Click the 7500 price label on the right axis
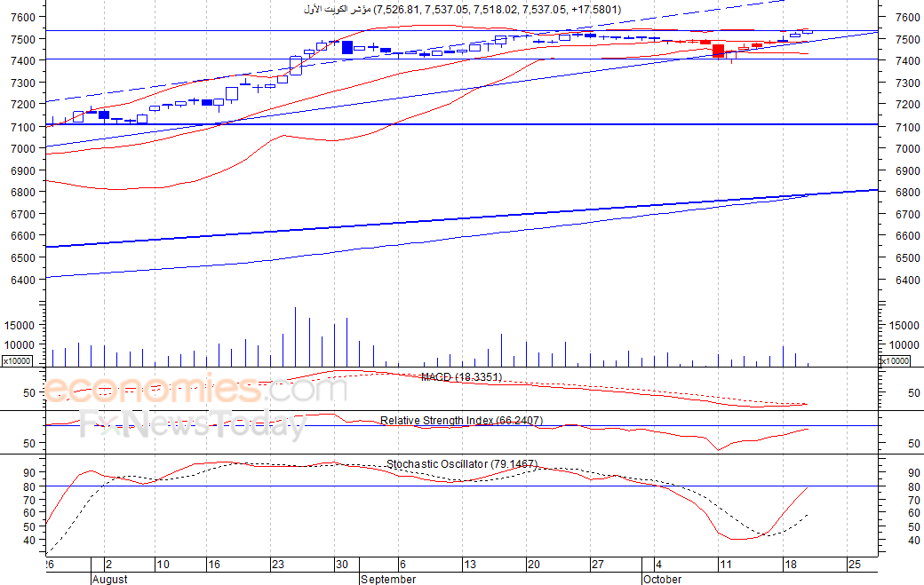This screenshot has width=924, height=585. click(x=907, y=39)
